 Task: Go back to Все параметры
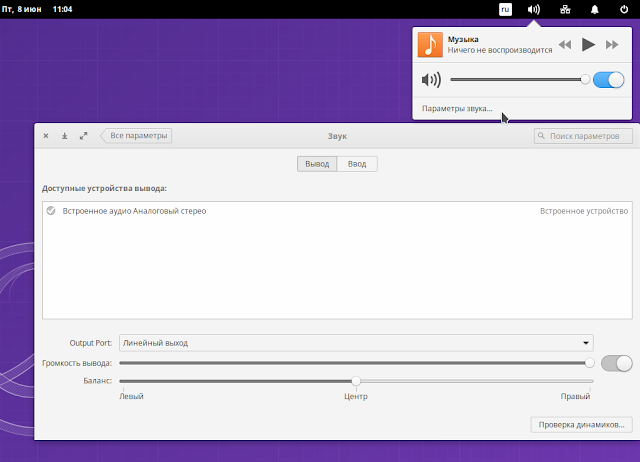(x=136, y=135)
